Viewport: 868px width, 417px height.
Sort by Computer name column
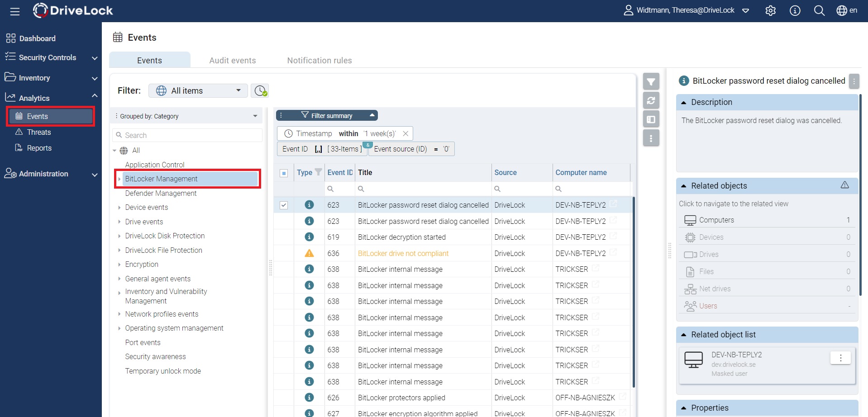pyautogui.click(x=581, y=172)
